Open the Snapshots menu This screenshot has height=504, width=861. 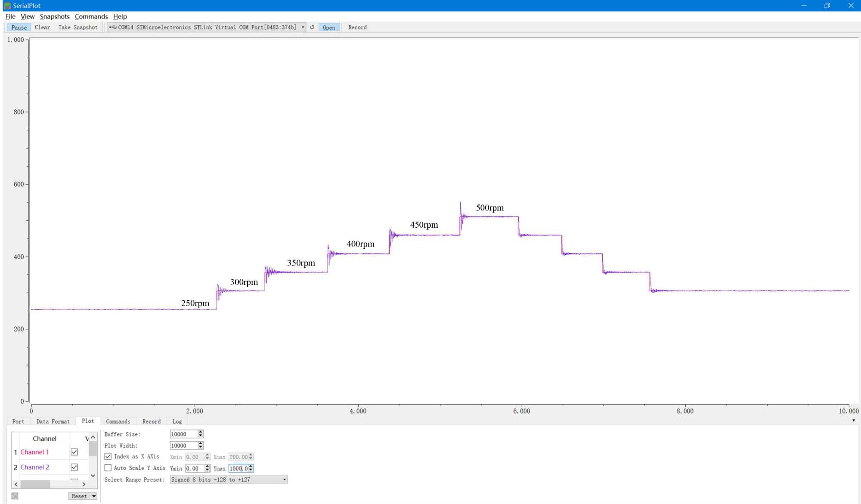55,16
